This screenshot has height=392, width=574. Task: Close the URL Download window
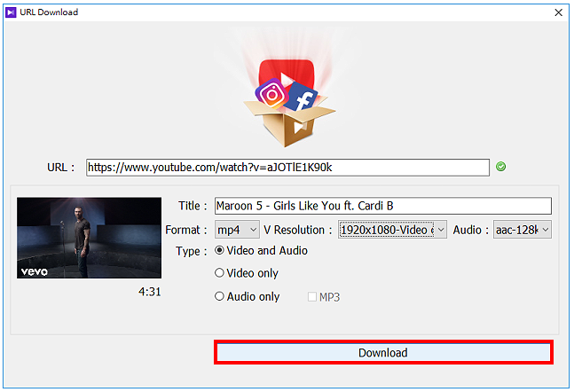[x=558, y=12]
